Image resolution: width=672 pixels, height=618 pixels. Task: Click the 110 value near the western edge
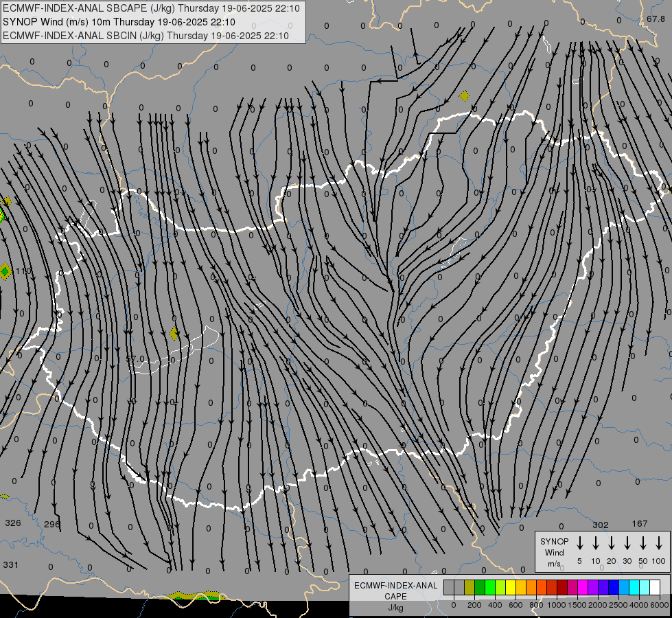point(23,271)
